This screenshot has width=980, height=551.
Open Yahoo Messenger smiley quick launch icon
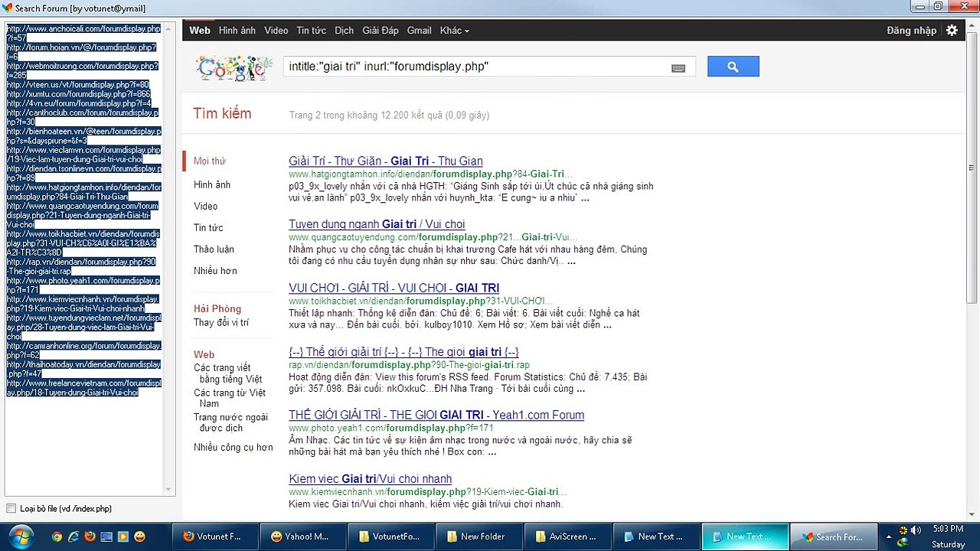click(139, 536)
